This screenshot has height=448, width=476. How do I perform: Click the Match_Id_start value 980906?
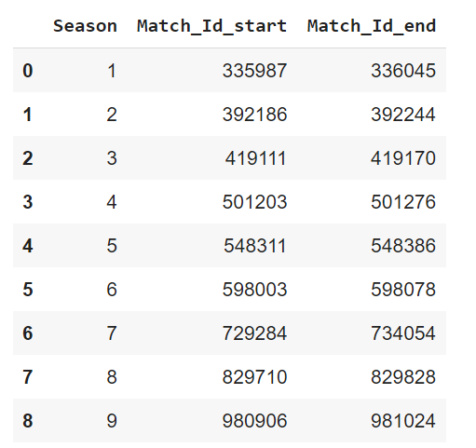[254, 421]
